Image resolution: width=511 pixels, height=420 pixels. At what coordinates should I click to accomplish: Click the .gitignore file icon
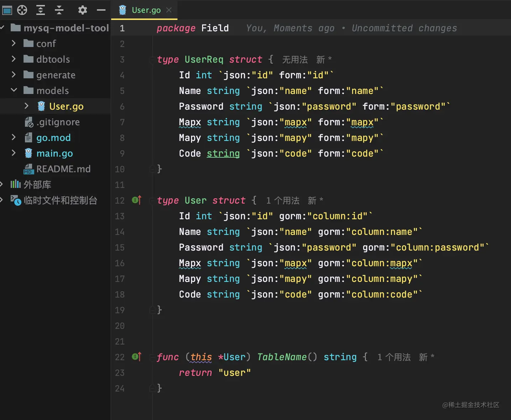[x=29, y=122]
